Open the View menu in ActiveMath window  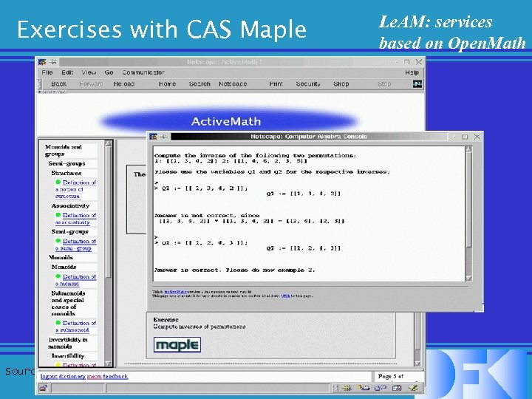click(x=89, y=72)
